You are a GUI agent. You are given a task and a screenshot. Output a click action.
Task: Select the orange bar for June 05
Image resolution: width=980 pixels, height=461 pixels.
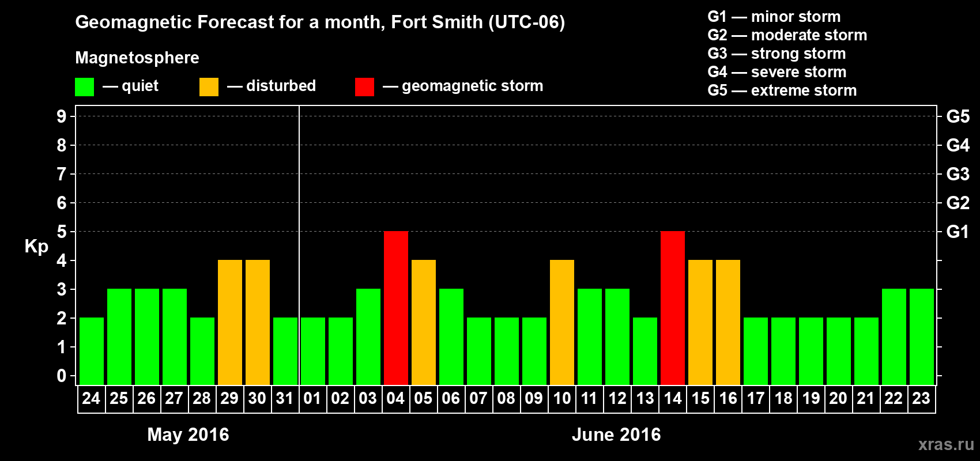424,322
